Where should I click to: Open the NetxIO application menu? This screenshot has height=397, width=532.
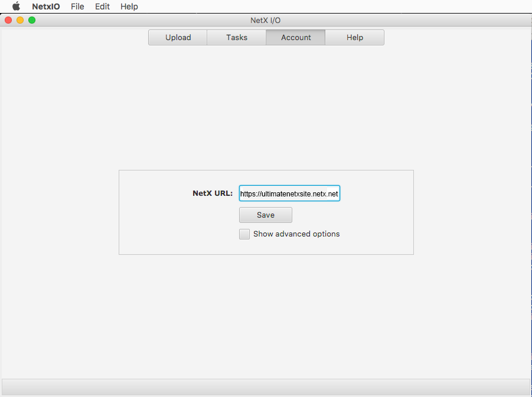click(x=46, y=6)
